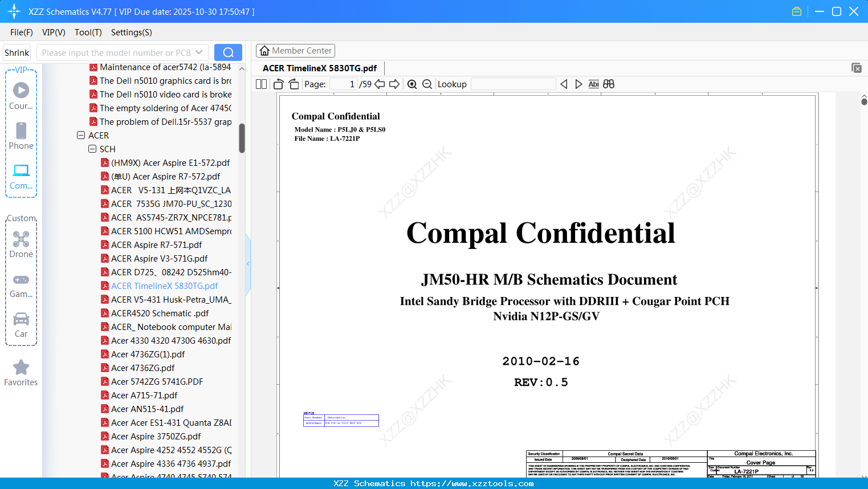Click the file tree vertical scrollbar

click(242, 138)
